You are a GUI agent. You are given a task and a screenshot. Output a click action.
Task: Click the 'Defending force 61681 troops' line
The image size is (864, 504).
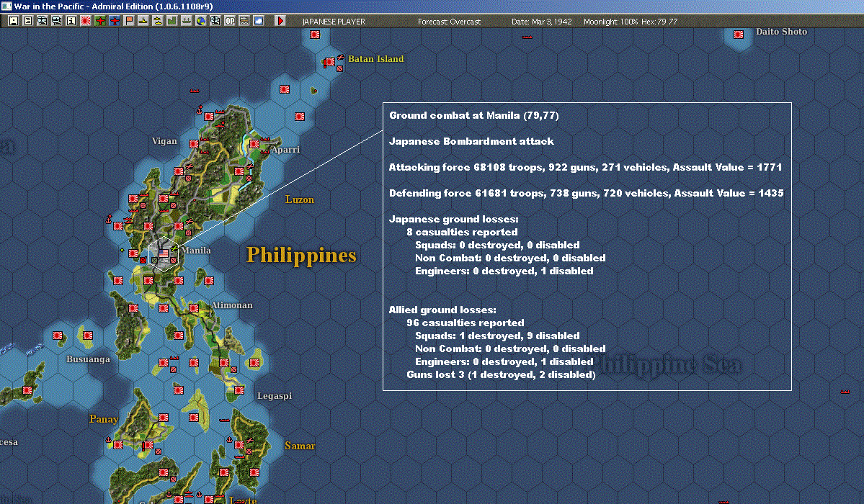(x=587, y=194)
